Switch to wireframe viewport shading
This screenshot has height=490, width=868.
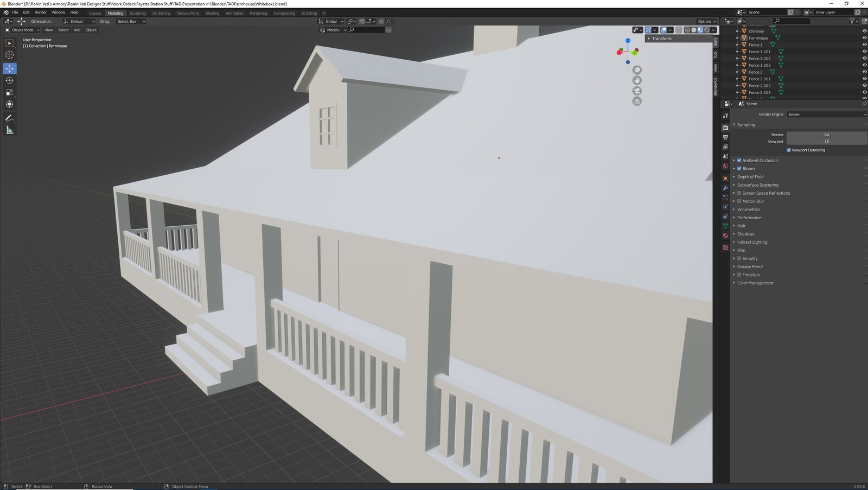[687, 30]
